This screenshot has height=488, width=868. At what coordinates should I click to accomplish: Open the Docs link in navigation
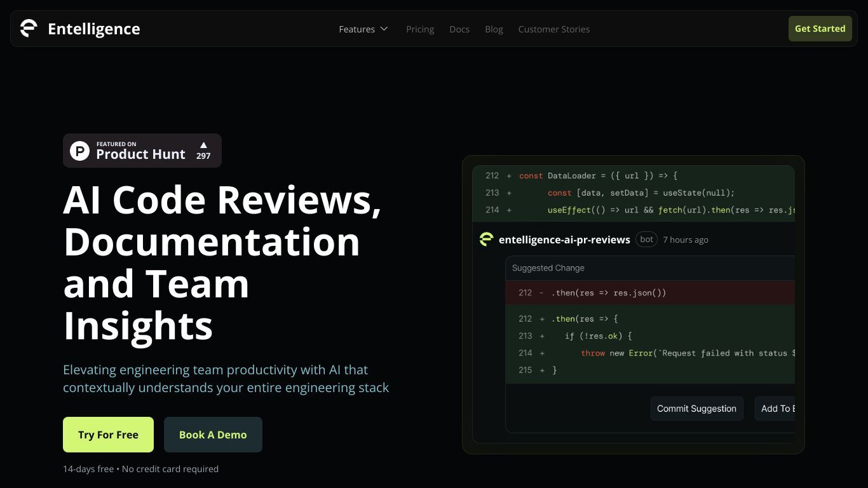pos(459,29)
